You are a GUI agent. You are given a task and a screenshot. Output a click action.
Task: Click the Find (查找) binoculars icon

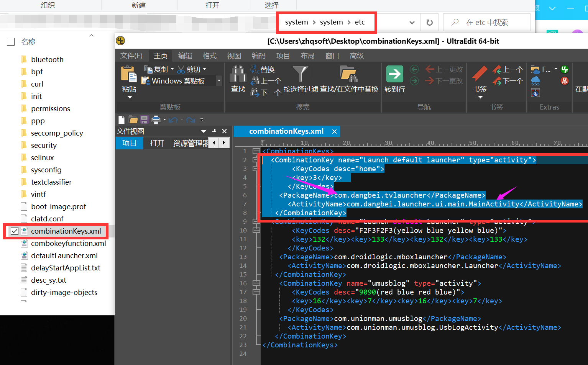(238, 74)
